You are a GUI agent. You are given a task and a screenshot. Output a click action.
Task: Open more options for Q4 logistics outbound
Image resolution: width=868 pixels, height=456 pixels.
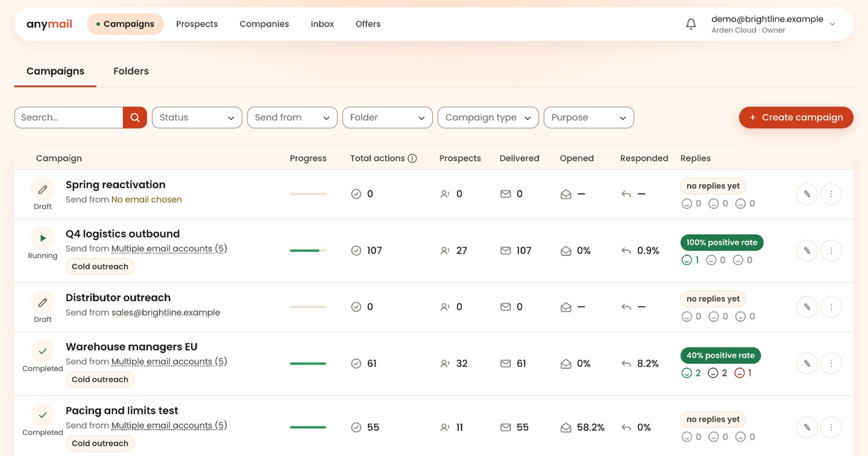point(831,251)
